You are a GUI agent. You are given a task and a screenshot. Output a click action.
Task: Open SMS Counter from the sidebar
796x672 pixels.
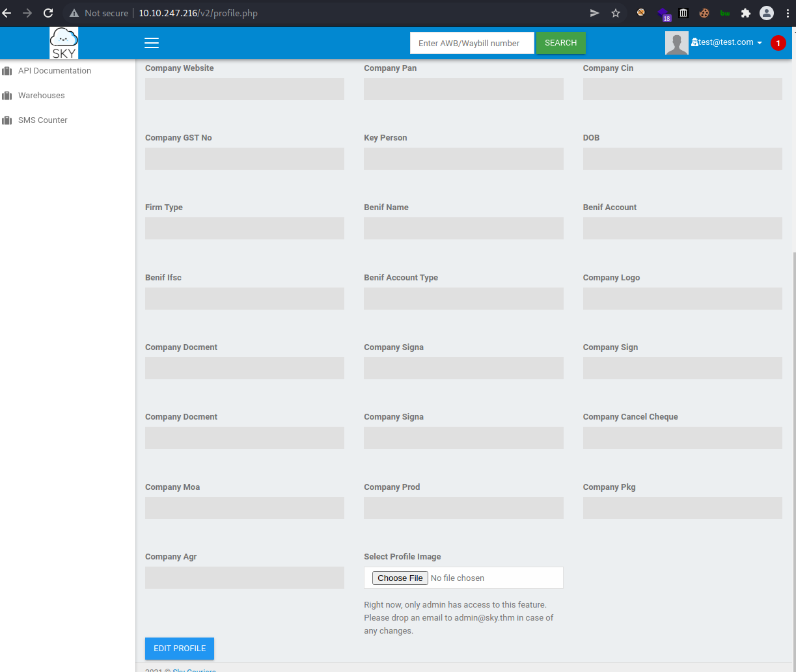click(43, 120)
